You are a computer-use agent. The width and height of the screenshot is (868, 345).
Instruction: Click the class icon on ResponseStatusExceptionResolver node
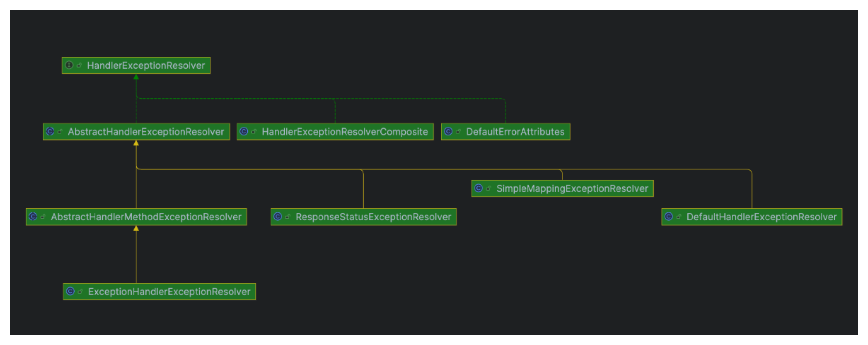[x=278, y=216]
